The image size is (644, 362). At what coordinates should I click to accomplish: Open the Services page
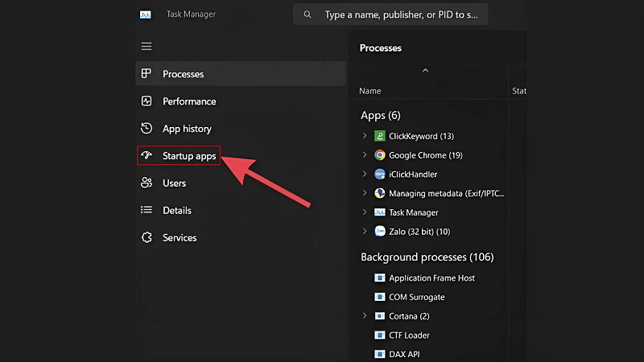coord(179,238)
